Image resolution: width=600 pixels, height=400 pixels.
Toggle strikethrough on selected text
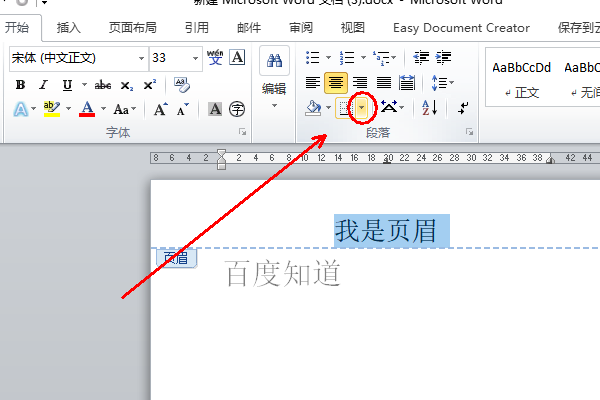(x=101, y=85)
